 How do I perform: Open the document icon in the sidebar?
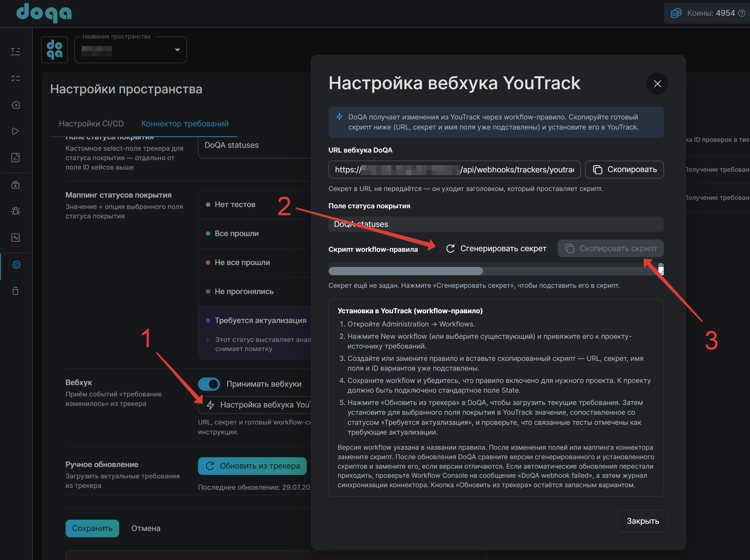(15, 158)
